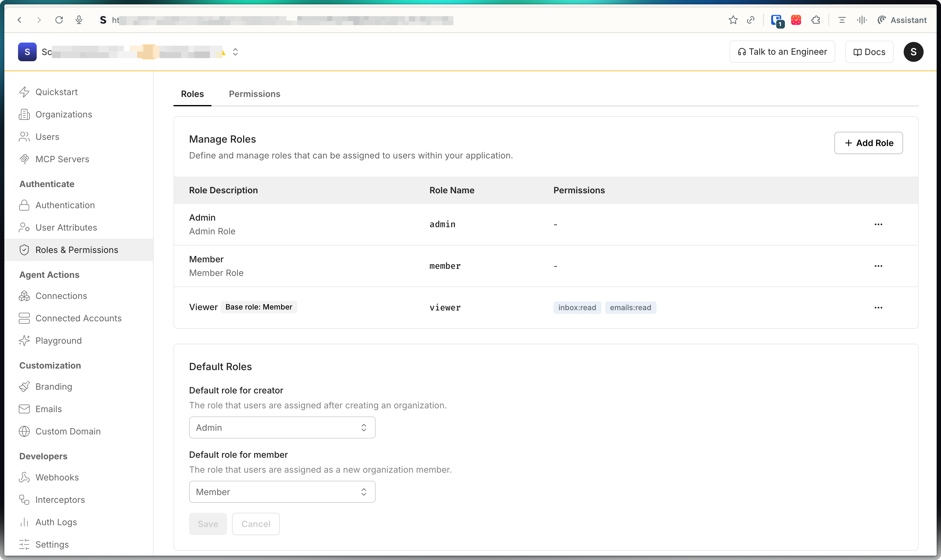Viewport: 941px width, 560px height.
Task: Open actions menu for Admin role
Action: click(878, 224)
